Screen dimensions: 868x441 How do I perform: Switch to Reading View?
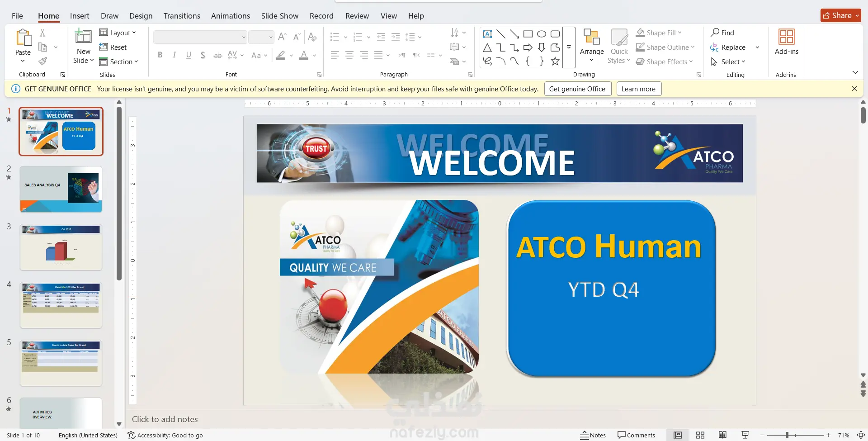pos(722,435)
